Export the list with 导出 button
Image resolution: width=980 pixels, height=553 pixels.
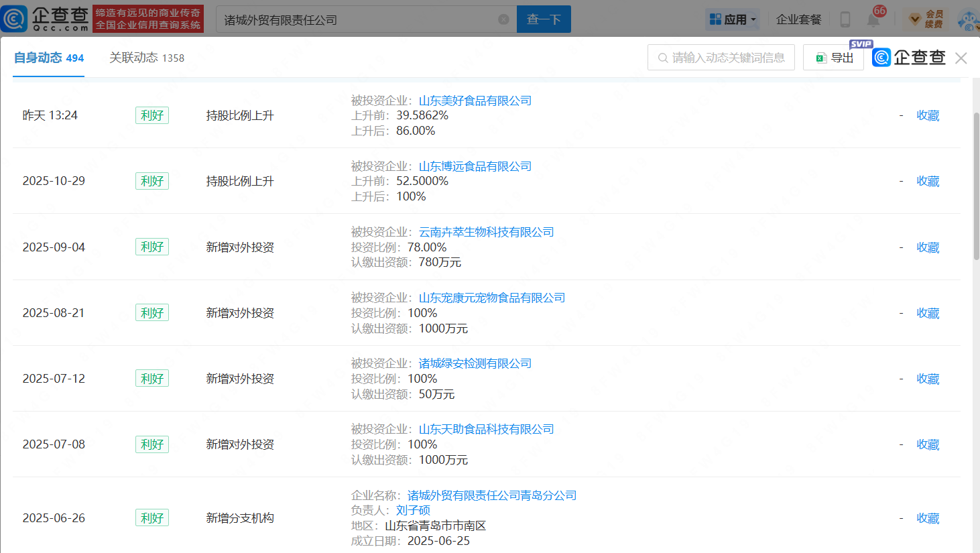(834, 58)
